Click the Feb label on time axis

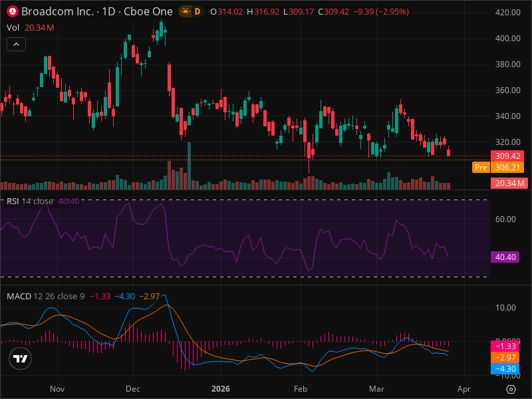(301, 389)
